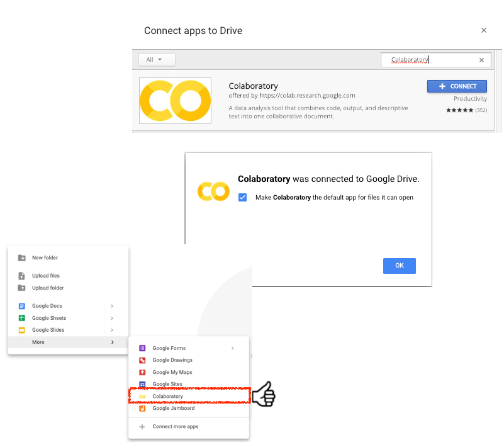
Task: Click the Google Forms icon
Action: click(142, 348)
